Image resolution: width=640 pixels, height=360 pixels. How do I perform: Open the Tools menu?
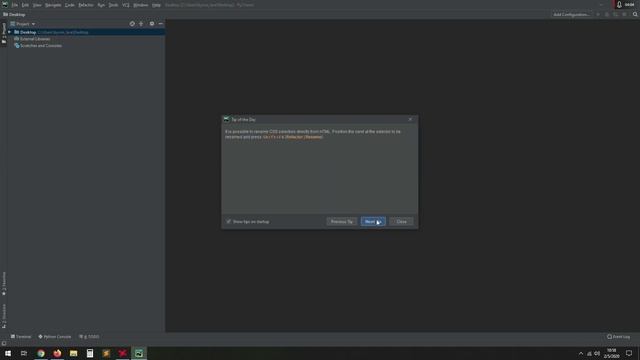pos(113,5)
